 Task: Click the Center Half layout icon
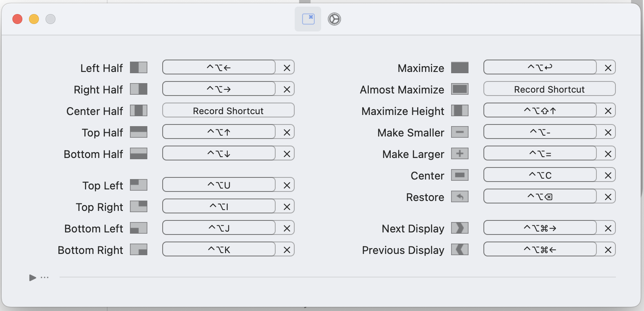(139, 110)
